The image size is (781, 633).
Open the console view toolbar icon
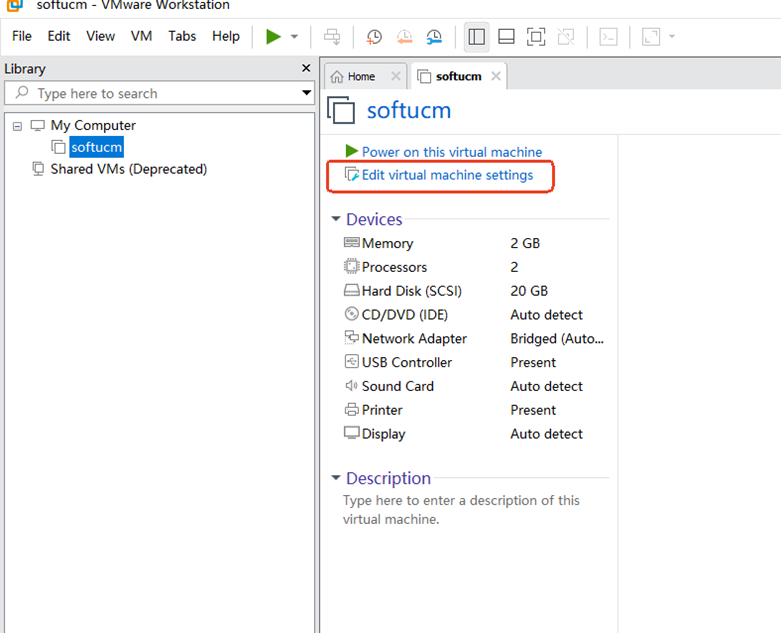(608, 36)
